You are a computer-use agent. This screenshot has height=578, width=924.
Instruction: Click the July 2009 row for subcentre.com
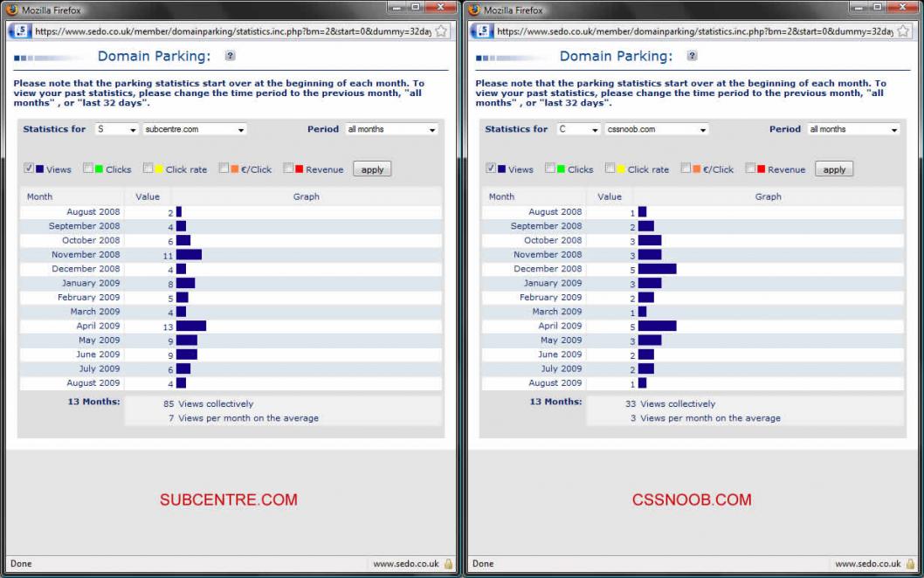point(231,368)
